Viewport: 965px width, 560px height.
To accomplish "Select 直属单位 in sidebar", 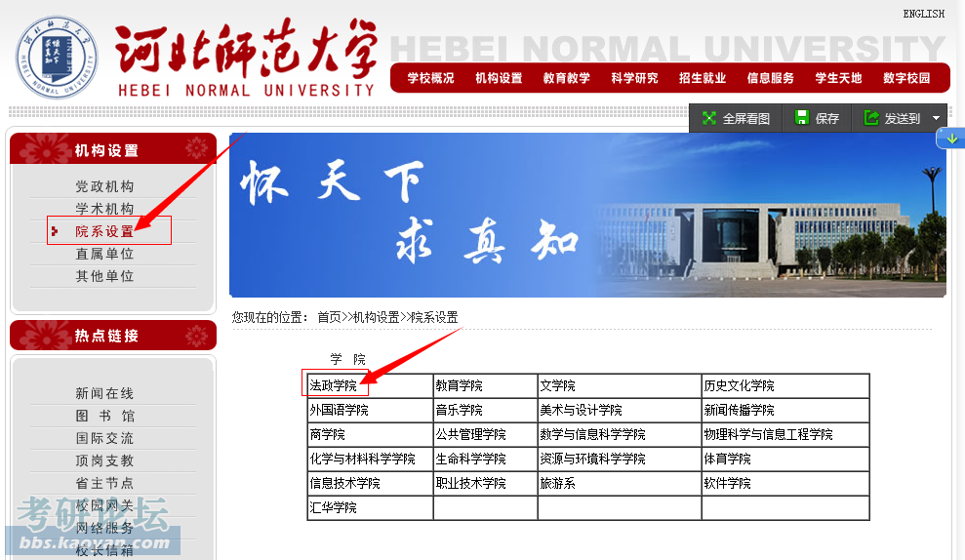I will point(104,254).
